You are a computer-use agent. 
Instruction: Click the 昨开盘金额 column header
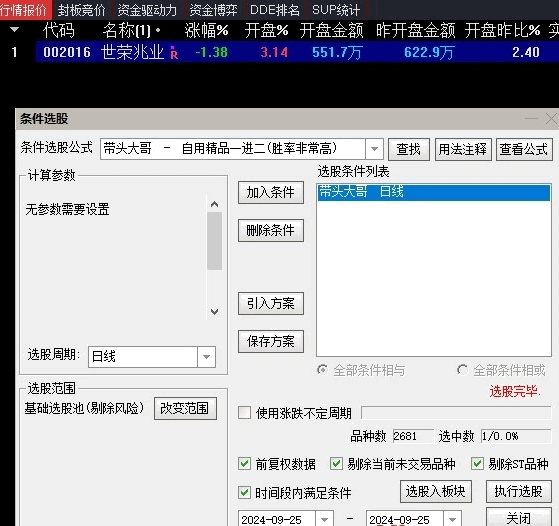(x=415, y=31)
